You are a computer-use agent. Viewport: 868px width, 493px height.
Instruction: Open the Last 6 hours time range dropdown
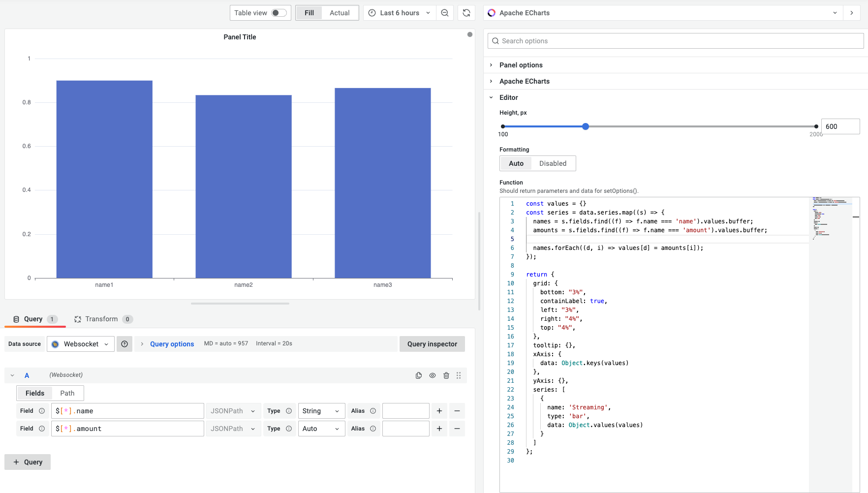pos(399,13)
